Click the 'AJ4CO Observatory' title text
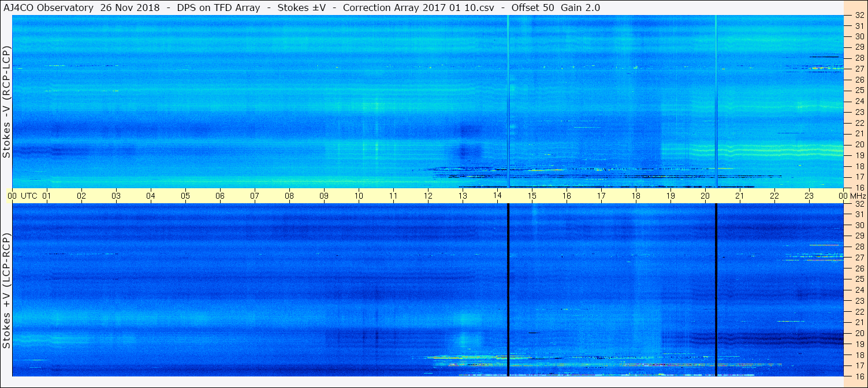This screenshot has height=388, width=868. tap(50, 8)
